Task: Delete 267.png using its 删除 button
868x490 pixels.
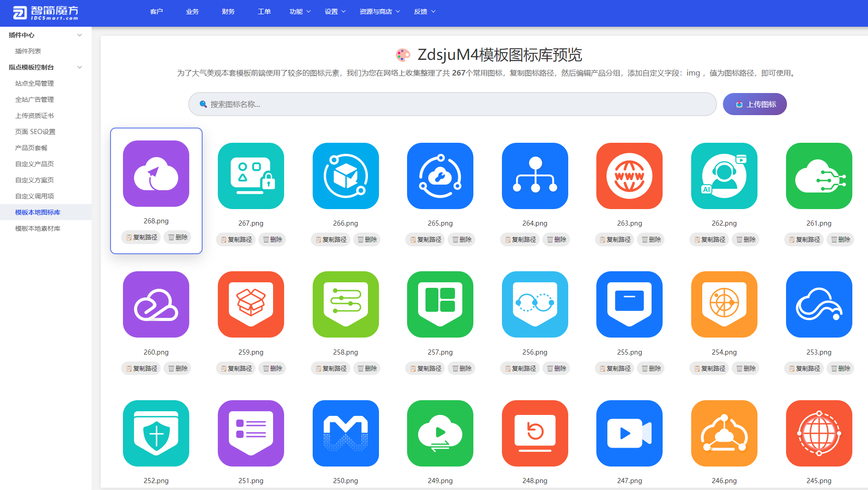Action: (273, 239)
